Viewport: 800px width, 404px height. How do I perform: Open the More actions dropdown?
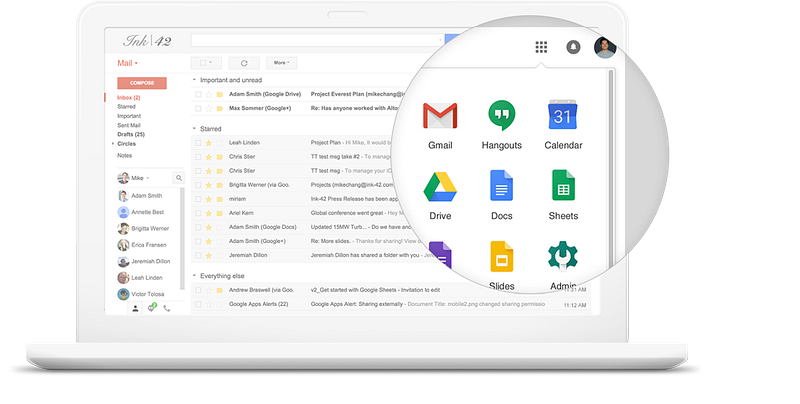(282, 63)
